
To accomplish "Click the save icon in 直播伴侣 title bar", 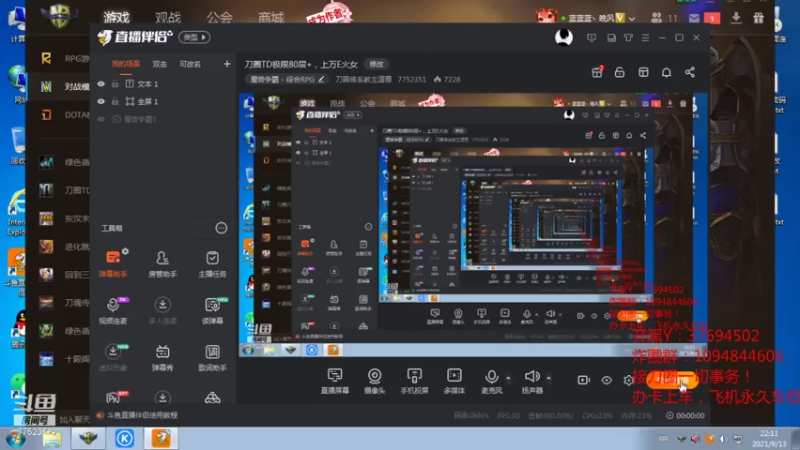I will coord(611,38).
